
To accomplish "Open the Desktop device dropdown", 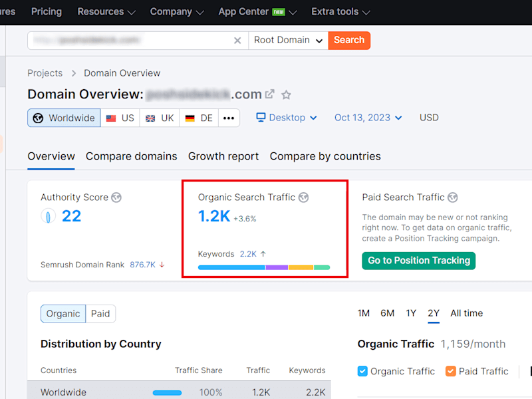I will (287, 118).
